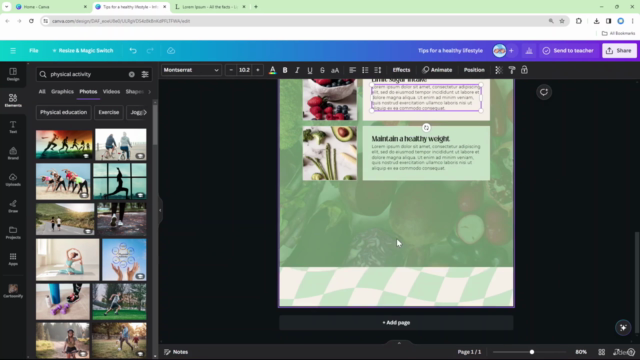The width and height of the screenshot is (640, 360).
Task: Open Resize & Magic Switch
Action: [x=82, y=51]
